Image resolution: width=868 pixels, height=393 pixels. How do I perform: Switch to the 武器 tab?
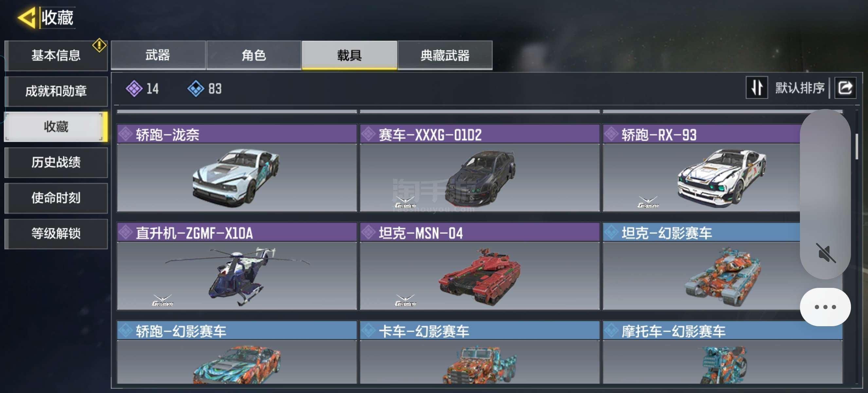tap(158, 55)
